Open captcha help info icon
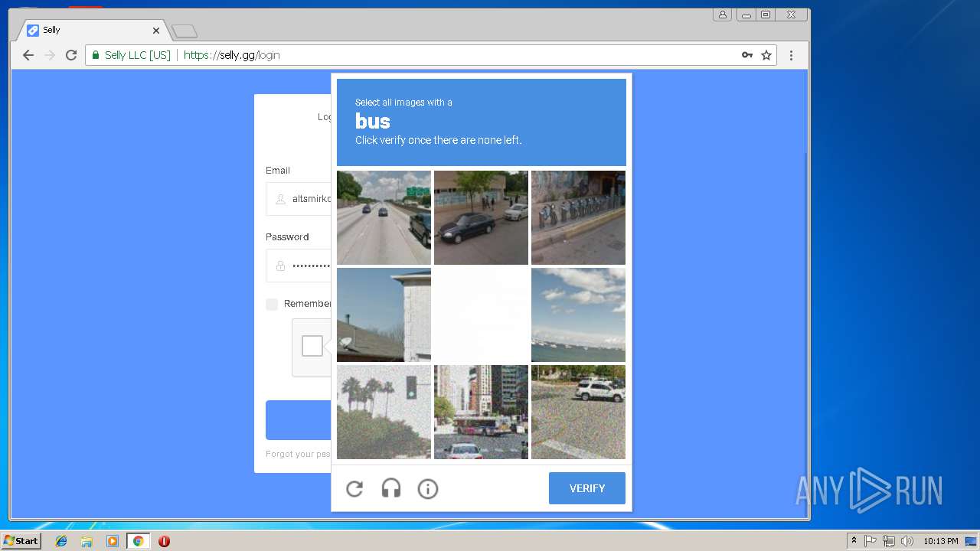Viewport: 980px width, 551px height. (x=428, y=488)
